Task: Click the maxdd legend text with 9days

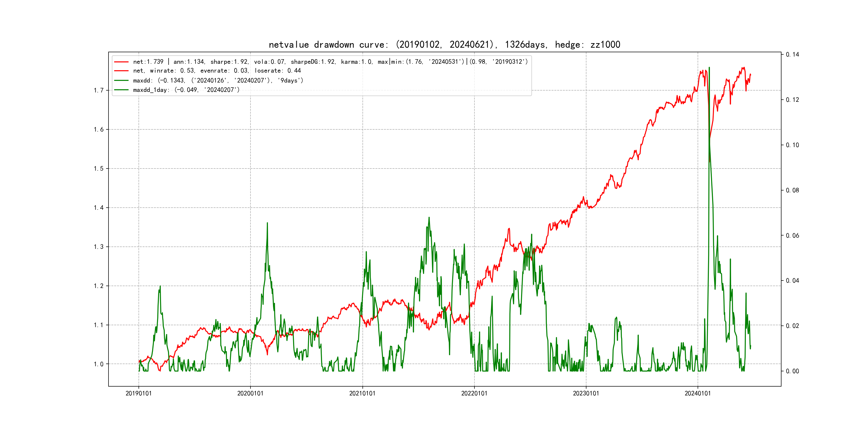Action: point(218,81)
